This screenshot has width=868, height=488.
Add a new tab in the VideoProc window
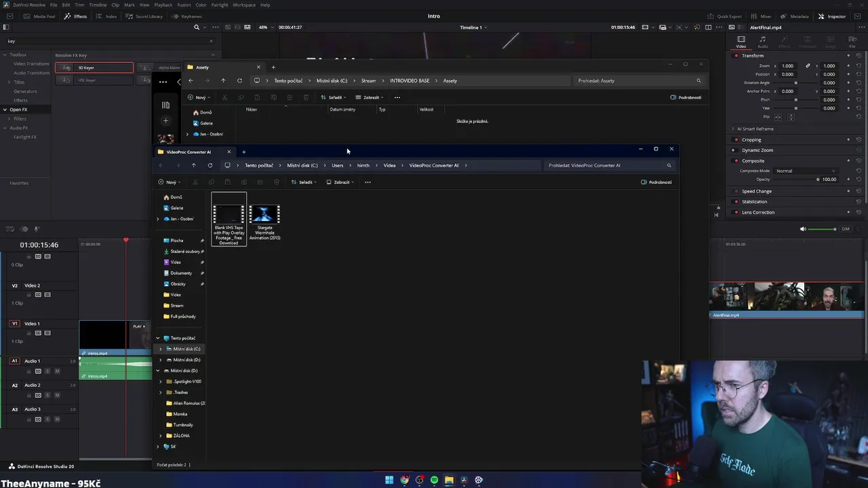pyautogui.click(x=243, y=152)
